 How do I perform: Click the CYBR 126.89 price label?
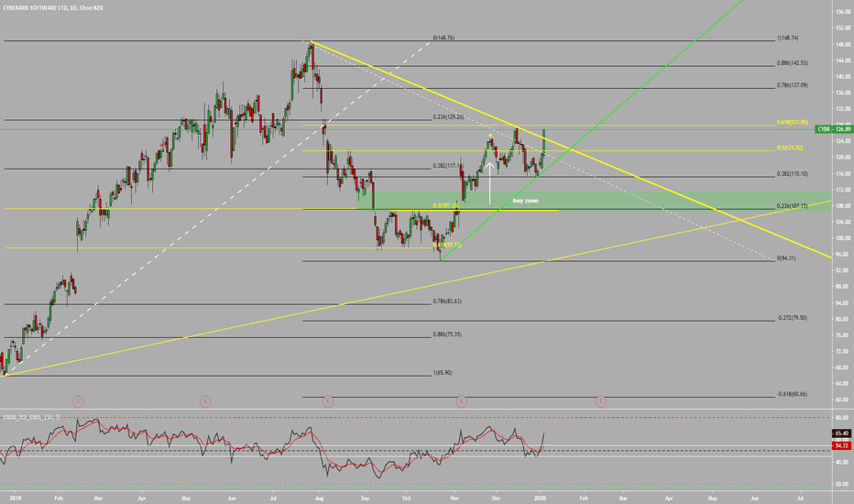click(834, 129)
